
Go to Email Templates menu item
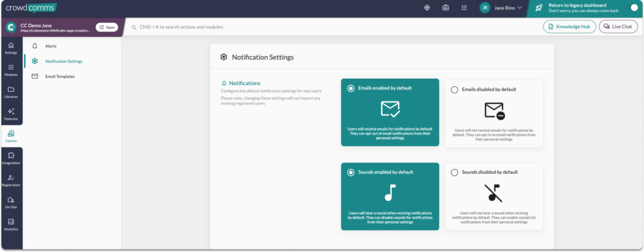pyautogui.click(x=60, y=76)
